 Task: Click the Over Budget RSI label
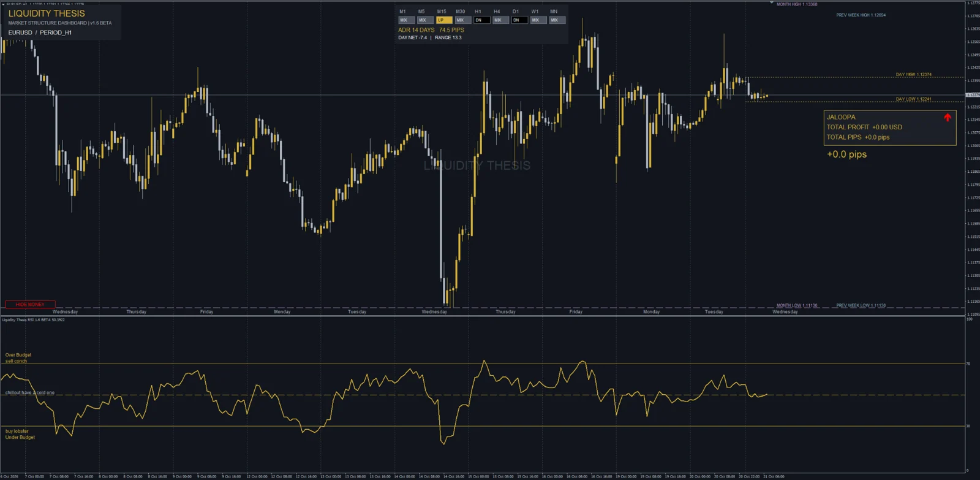[x=18, y=355]
